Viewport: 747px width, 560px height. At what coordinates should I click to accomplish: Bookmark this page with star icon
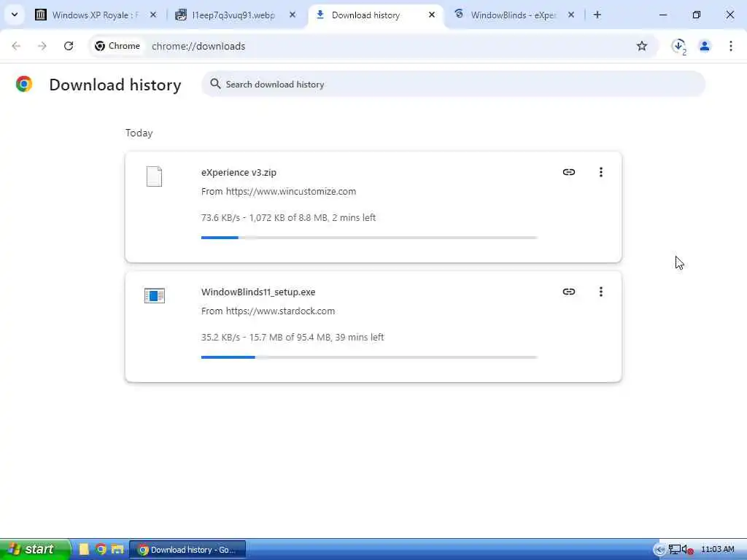coord(642,46)
